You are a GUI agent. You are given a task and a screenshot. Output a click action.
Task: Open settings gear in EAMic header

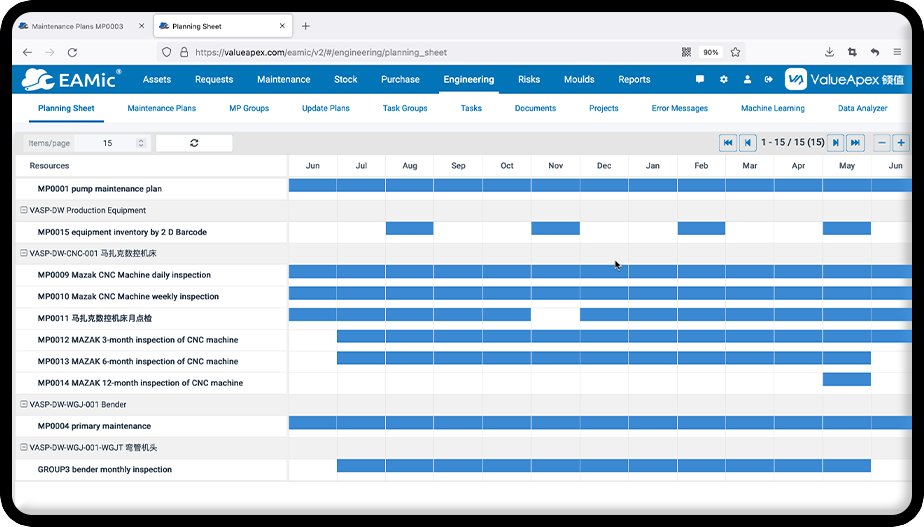click(723, 80)
